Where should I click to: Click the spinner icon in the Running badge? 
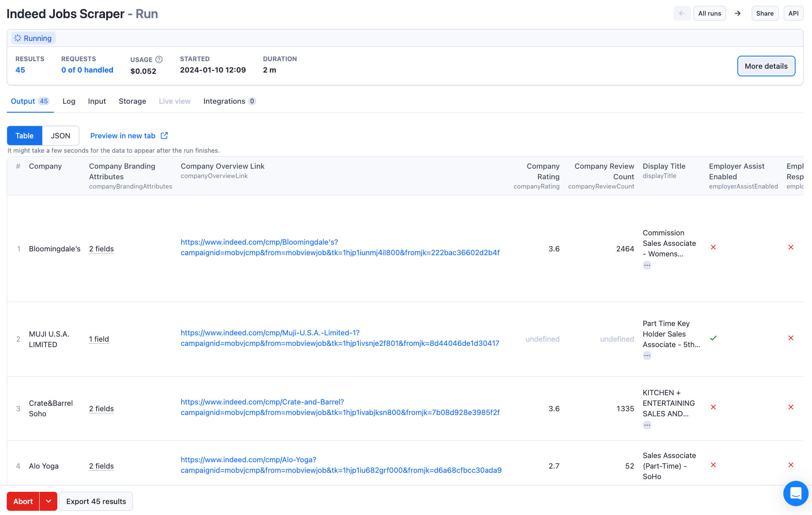pos(18,38)
